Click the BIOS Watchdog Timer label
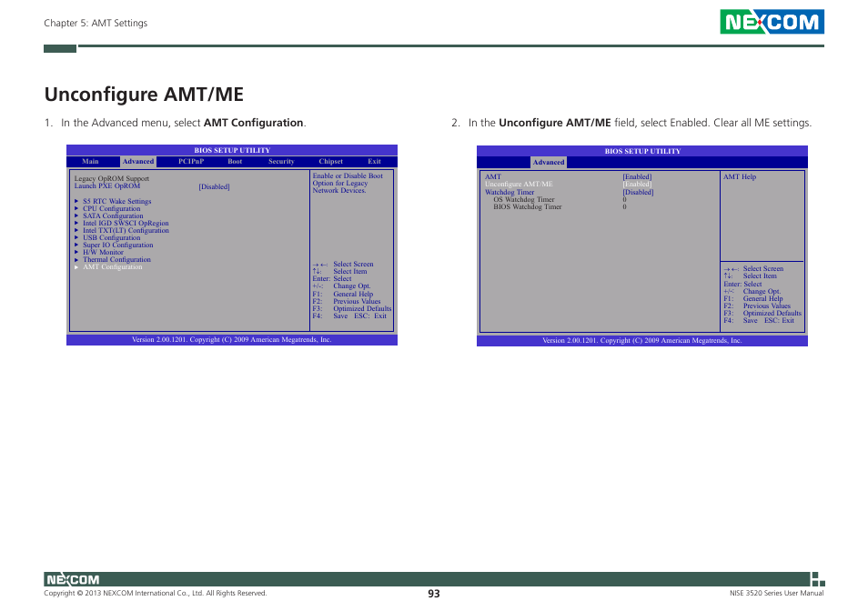This screenshot has width=868, height=611. click(x=528, y=206)
